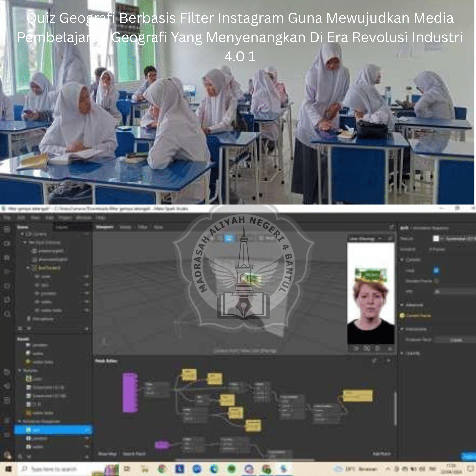Image resolution: width=476 pixels, height=476 pixels.
Task: Click the first playback control under simulator
Action: pyautogui.click(x=356, y=349)
